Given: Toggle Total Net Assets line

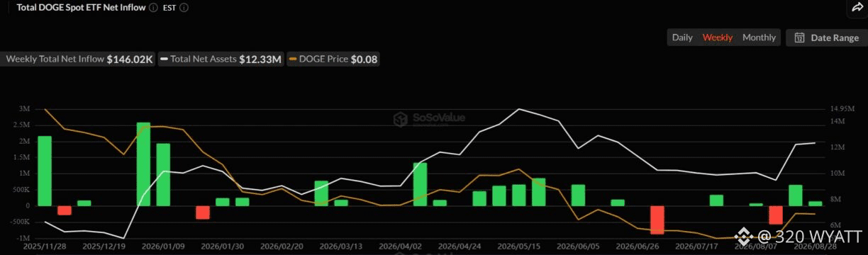Looking at the screenshot, I should point(221,59).
